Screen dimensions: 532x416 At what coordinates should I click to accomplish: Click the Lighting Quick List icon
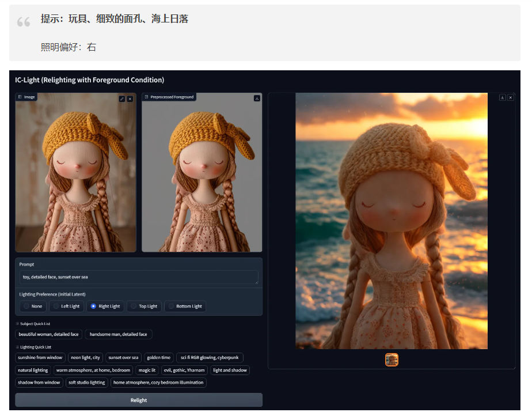(17, 347)
